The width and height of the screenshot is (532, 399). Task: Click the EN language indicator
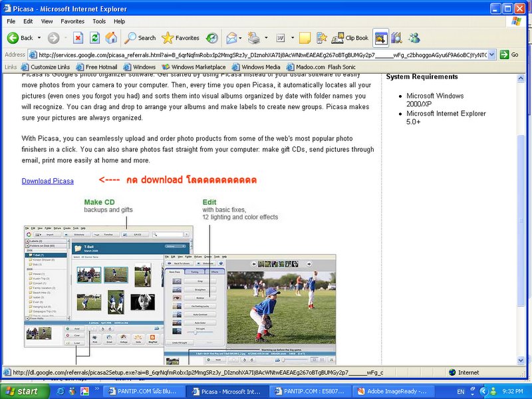(460, 392)
